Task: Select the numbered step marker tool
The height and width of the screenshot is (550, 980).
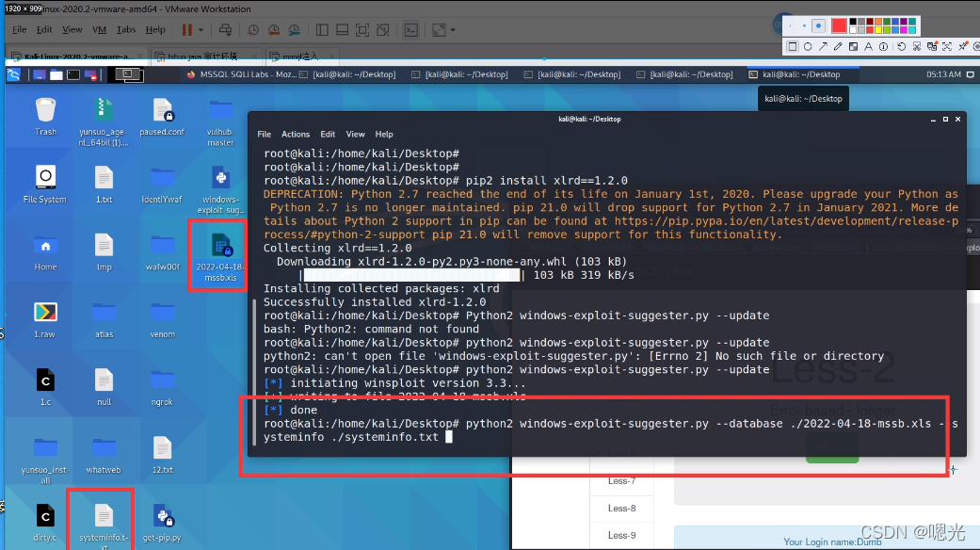Action: (x=883, y=46)
